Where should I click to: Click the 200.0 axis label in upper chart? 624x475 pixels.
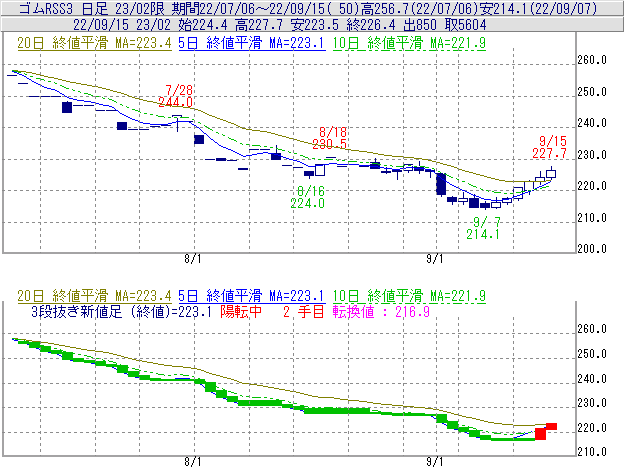(x=592, y=249)
